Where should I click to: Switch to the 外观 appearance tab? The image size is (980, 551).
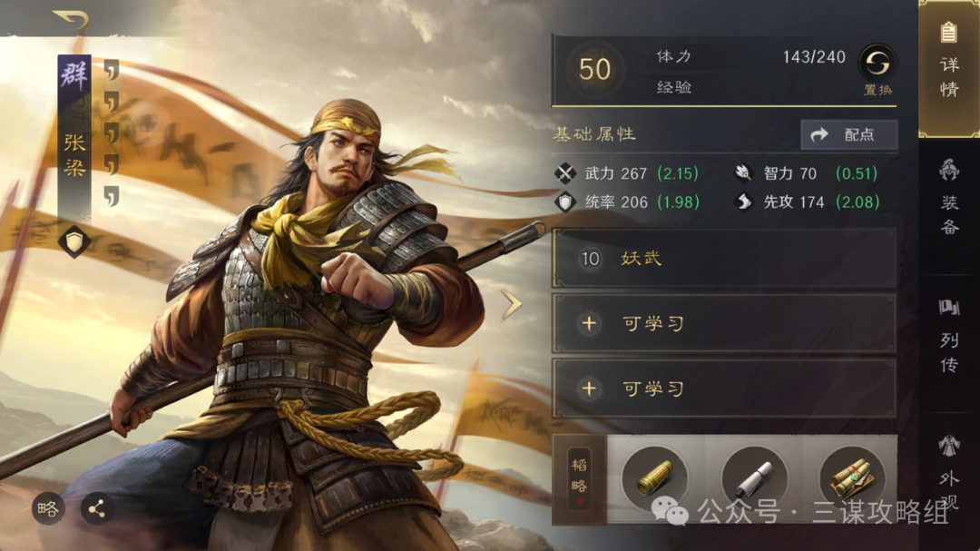pyautogui.click(x=949, y=473)
